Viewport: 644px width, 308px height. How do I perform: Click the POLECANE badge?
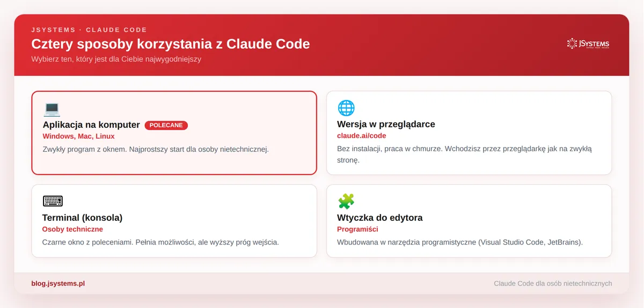tap(166, 125)
